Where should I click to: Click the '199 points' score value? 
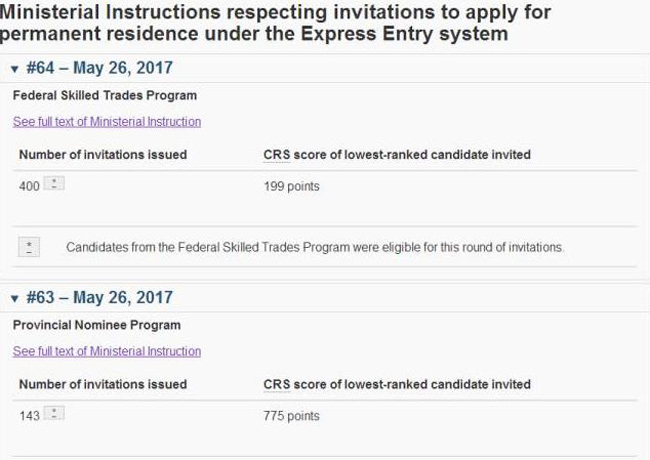pyautogui.click(x=292, y=186)
